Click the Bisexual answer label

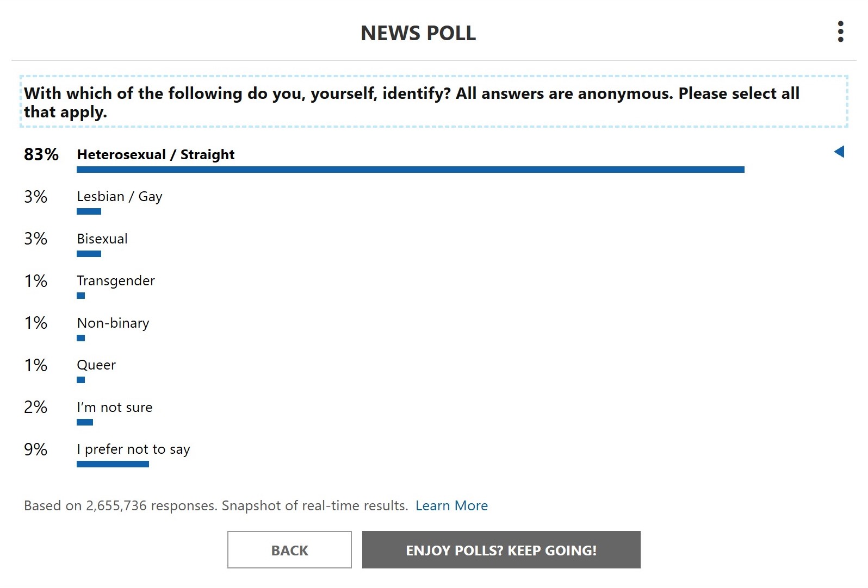[x=102, y=239]
